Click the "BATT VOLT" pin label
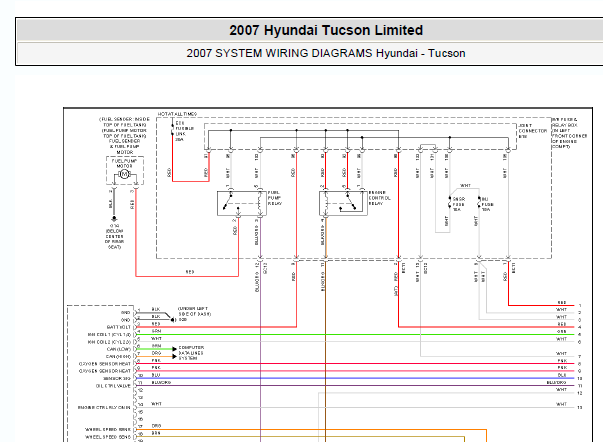603x442 pixels. pyautogui.click(x=119, y=327)
